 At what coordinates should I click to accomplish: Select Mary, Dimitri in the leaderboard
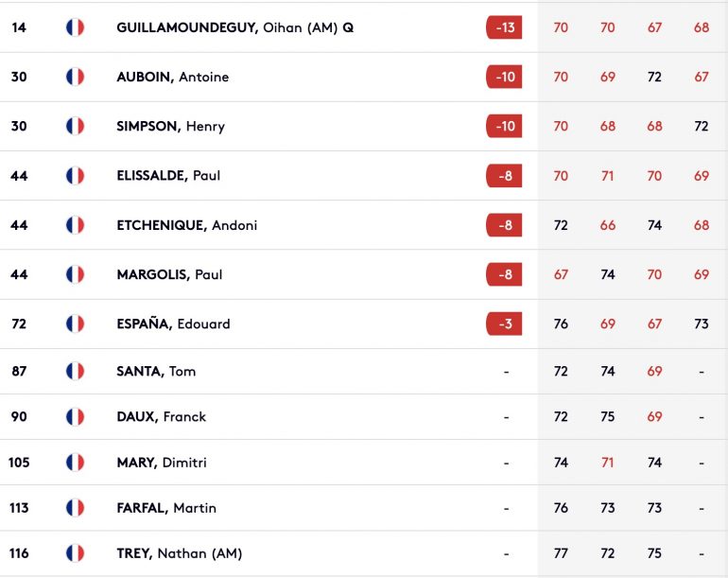click(x=162, y=463)
